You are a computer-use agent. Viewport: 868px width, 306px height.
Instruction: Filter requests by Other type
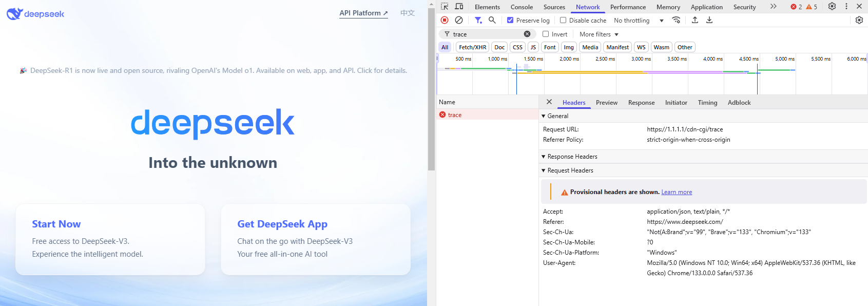point(685,47)
